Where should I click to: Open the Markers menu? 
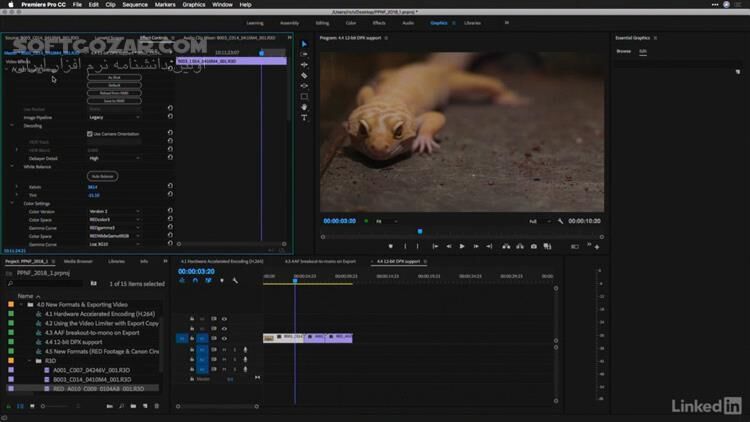165,4
